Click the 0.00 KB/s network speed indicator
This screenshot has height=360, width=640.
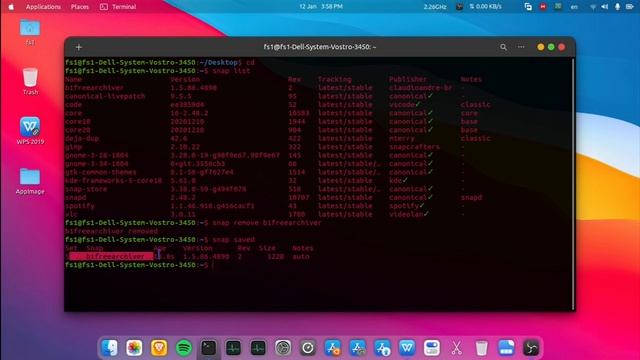(485, 7)
